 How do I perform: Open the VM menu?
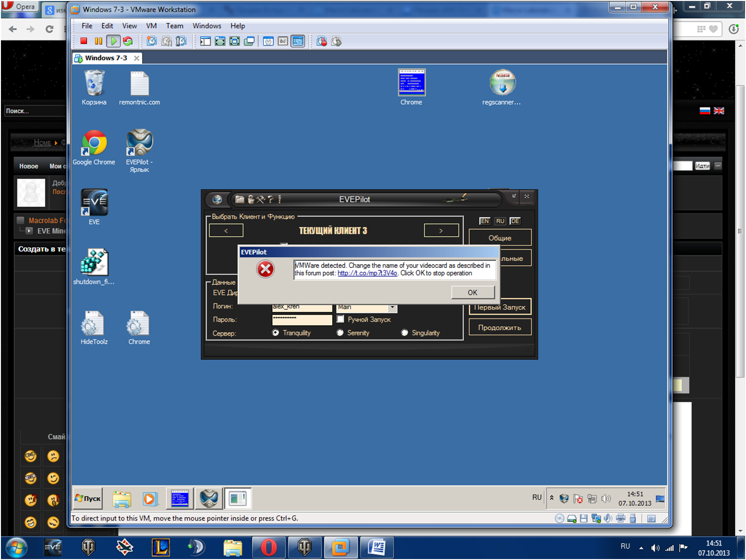point(151,26)
